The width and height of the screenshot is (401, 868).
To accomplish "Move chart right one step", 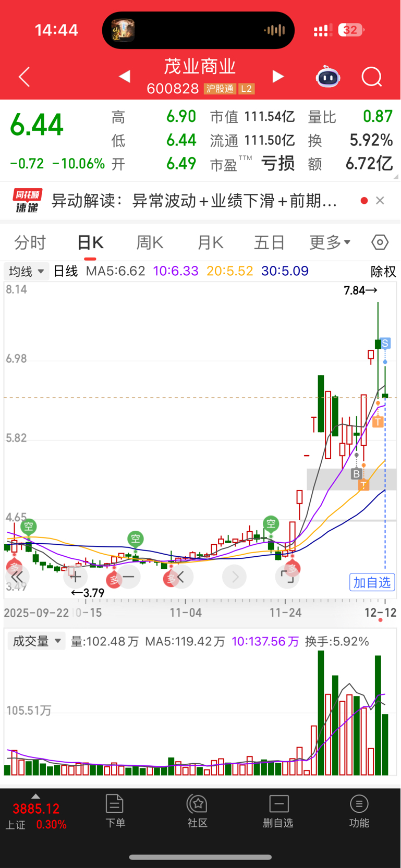I will (235, 577).
